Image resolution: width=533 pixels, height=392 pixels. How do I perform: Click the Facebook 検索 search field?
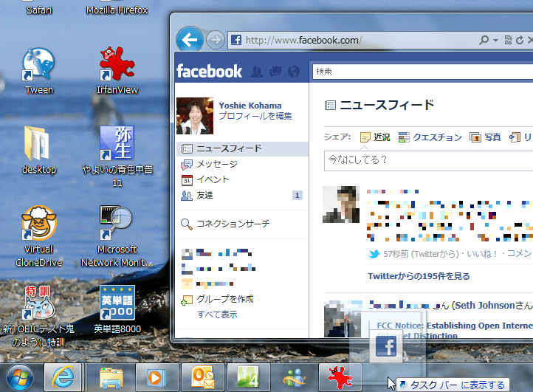(x=422, y=72)
